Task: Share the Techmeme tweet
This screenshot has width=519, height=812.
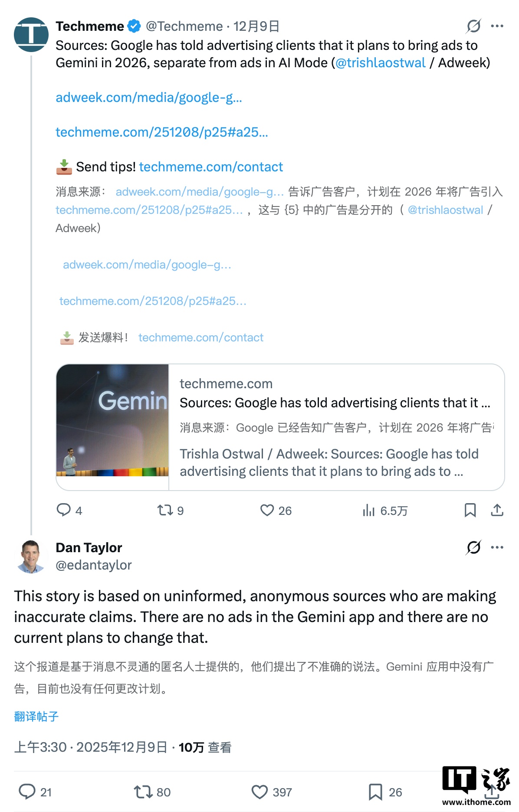Action: point(497,511)
